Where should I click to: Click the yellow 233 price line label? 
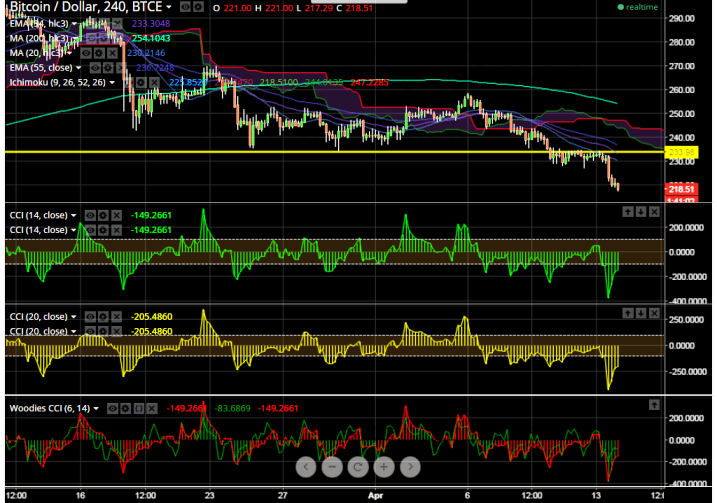click(681, 151)
